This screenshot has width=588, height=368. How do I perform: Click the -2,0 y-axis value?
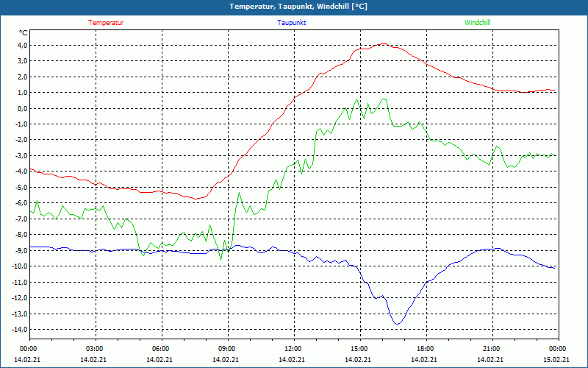pos(21,140)
